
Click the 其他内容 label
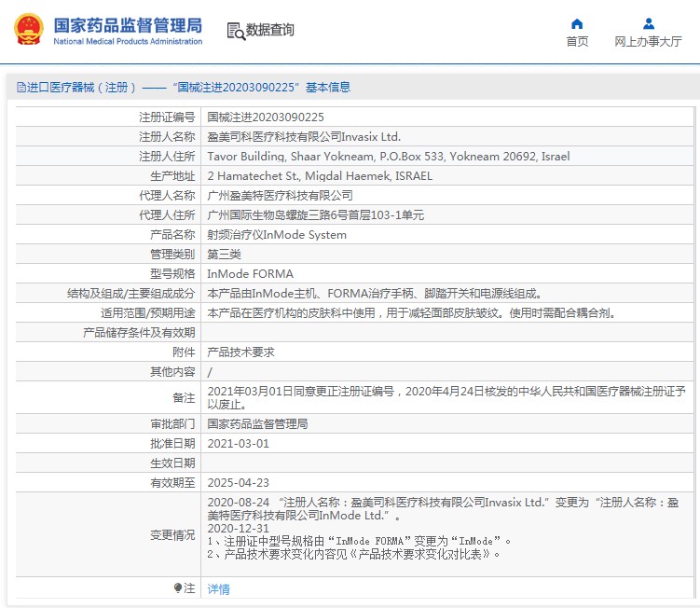coord(172,372)
